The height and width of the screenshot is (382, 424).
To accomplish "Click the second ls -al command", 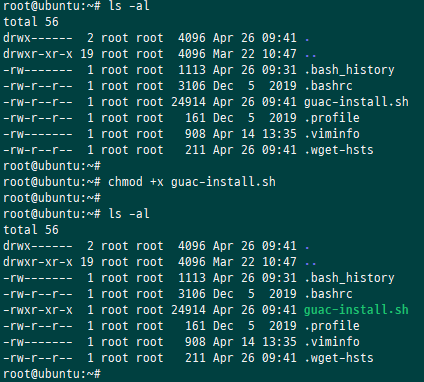I will click(x=129, y=214).
